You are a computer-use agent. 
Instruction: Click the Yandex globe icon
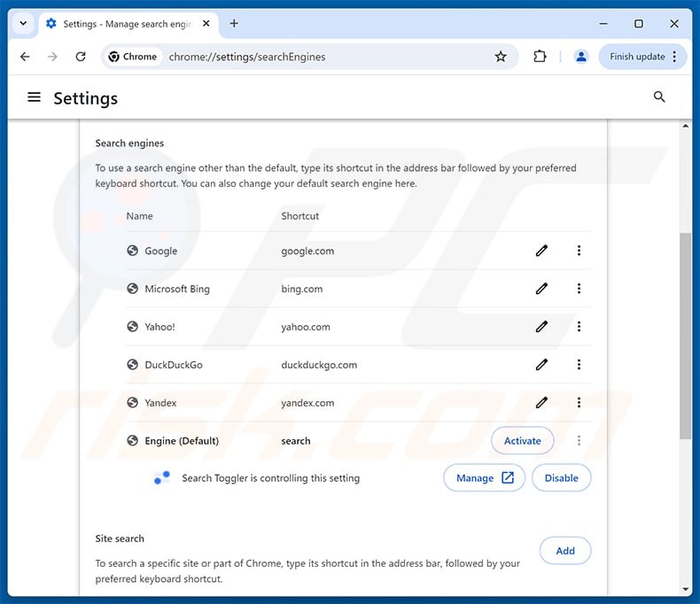point(132,402)
